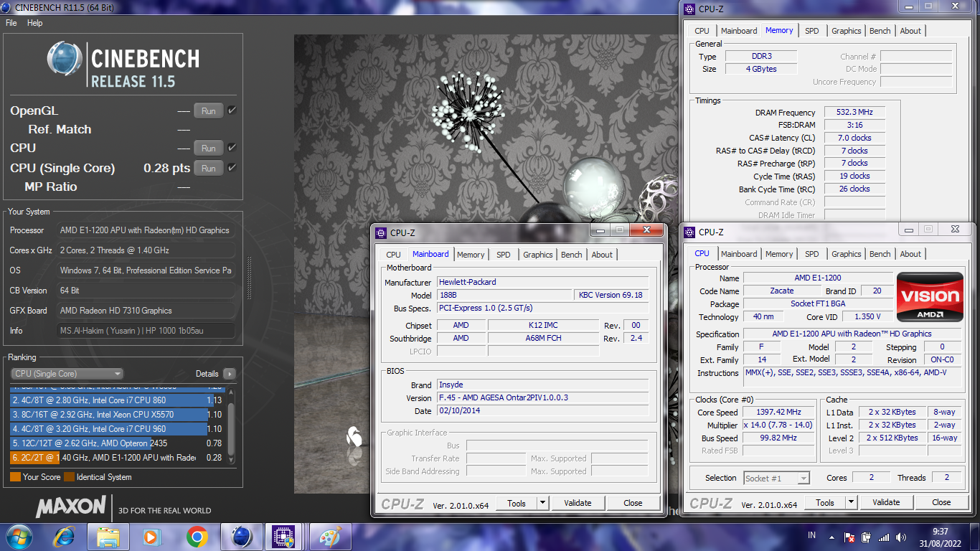Screen dimensions: 980x551
Task: Open the About tab in the Mainboard window
Action: [602, 255]
